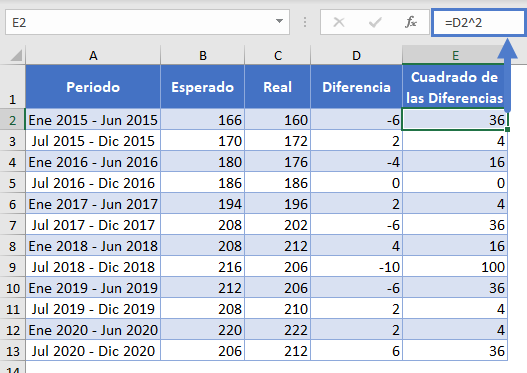Select row 3 header
The width and height of the screenshot is (527, 373).
point(12,140)
